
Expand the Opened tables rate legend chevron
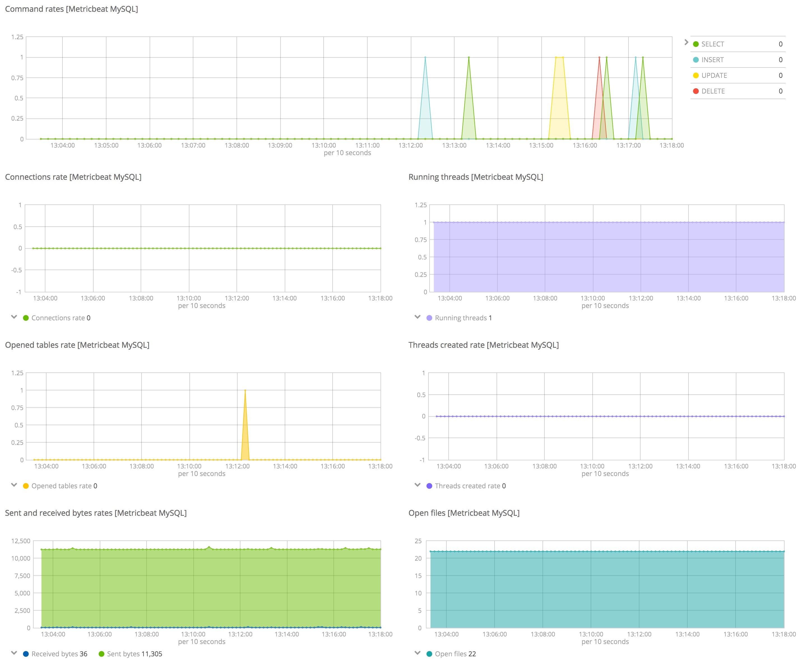pyautogui.click(x=14, y=485)
